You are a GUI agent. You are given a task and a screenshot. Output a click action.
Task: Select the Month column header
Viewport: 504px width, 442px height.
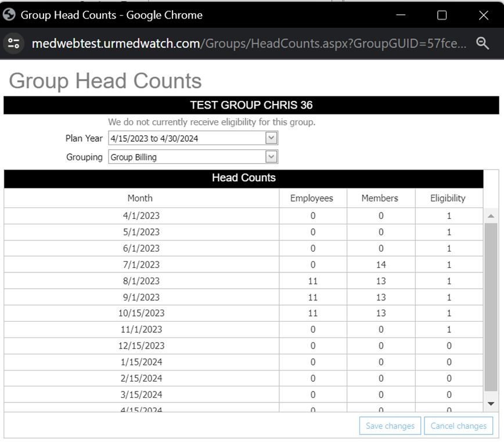point(140,198)
